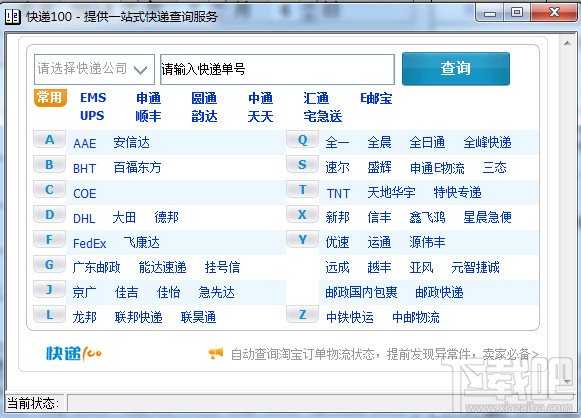Select AAE courier
Screen dimensions: 581x418
click(85, 143)
